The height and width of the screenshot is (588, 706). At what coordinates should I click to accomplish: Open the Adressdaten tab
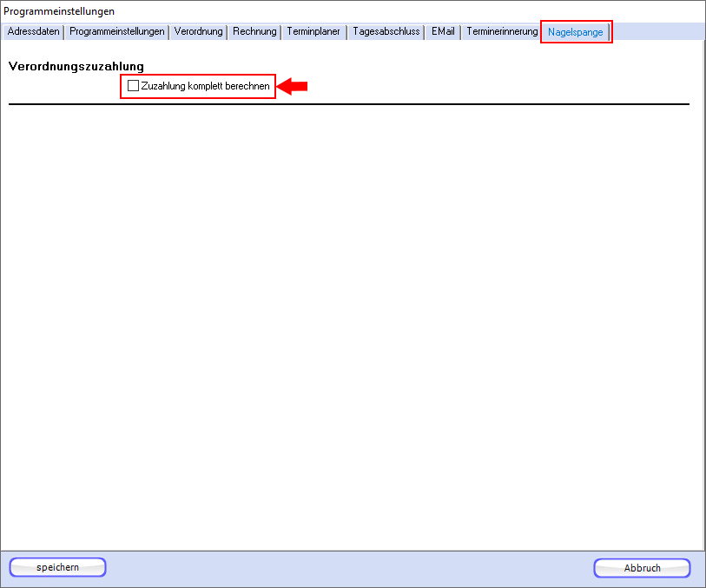click(33, 31)
